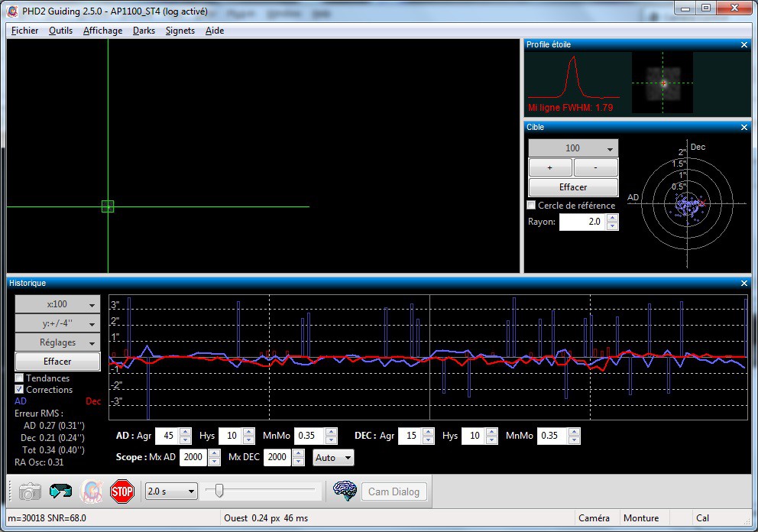The width and height of the screenshot is (758, 532).
Task: Click the red STOP icon
Action: pos(121,491)
